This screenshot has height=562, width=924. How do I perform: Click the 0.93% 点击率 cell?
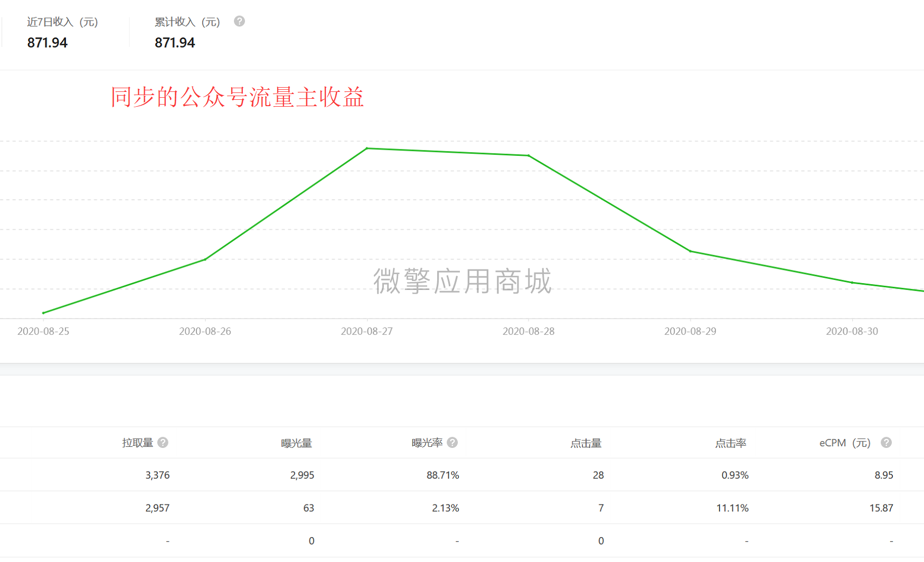(x=735, y=475)
